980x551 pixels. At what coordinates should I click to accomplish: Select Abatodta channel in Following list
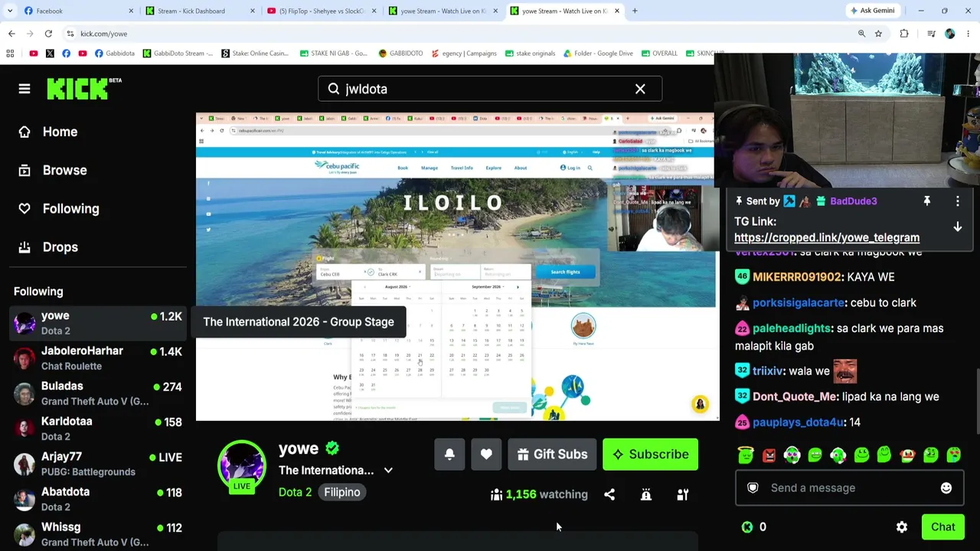[98, 499]
